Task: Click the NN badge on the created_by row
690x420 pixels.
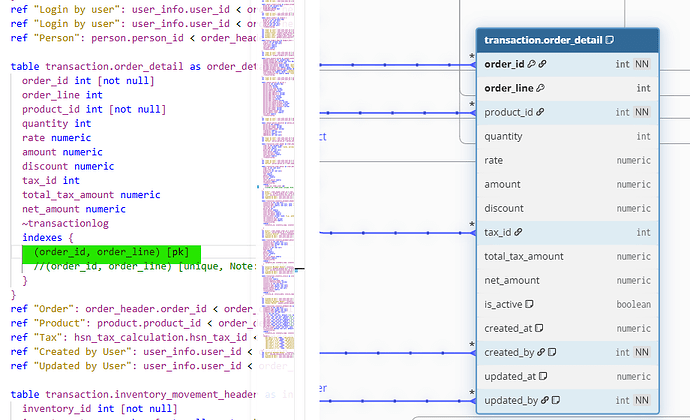Action: (642, 352)
